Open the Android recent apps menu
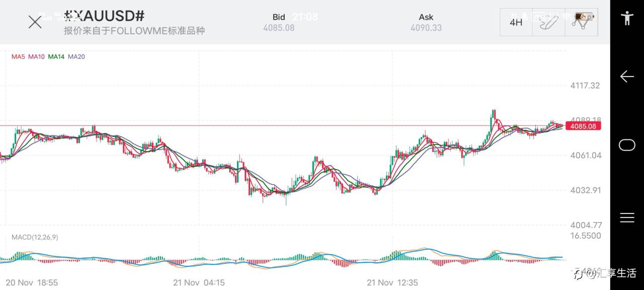Image resolution: width=644 pixels, height=290 pixels. [x=627, y=217]
